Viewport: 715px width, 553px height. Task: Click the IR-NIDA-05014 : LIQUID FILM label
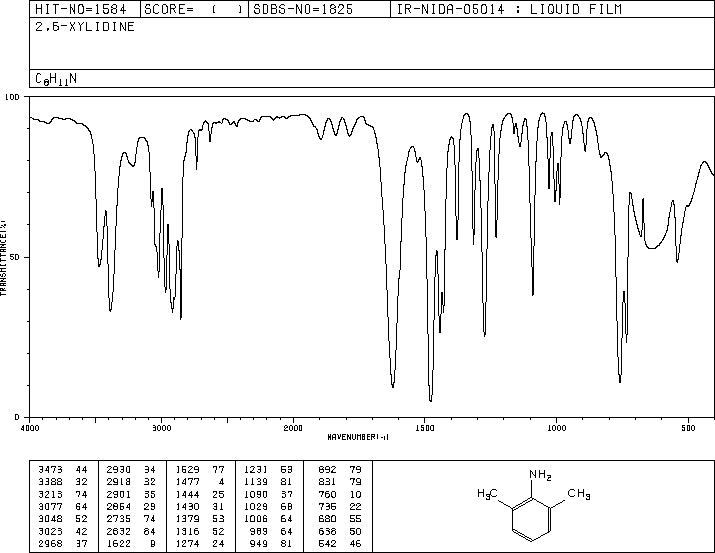[509, 10]
